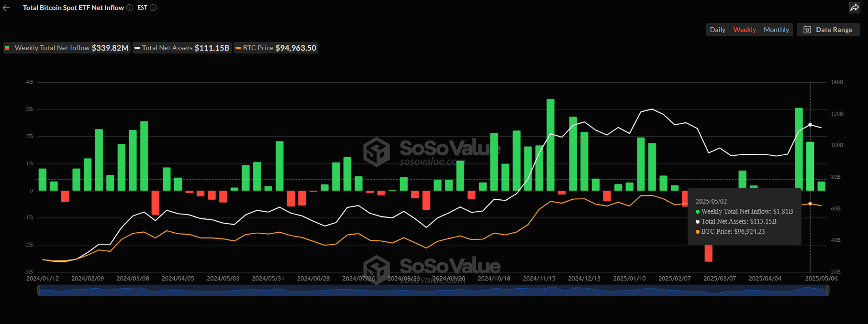The image size is (868, 324).
Task: Click the info icon beside the chart title
Action: tap(130, 8)
